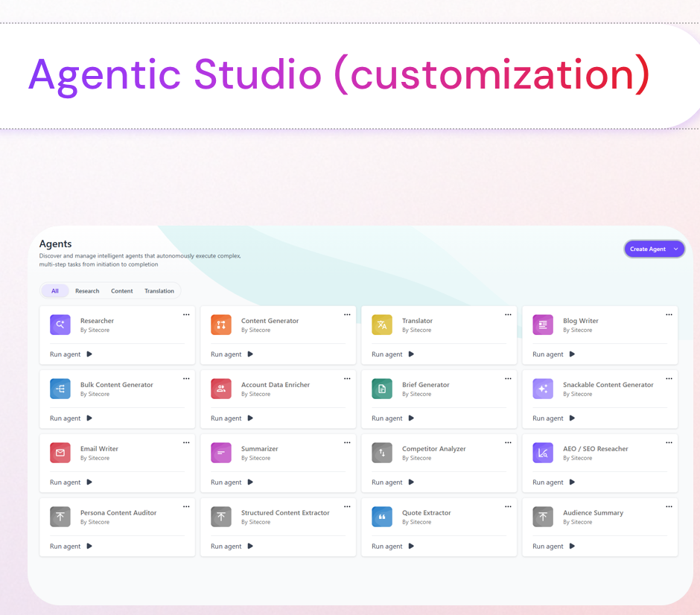Viewport: 700px width, 615px height.
Task: Run the Competitor Analyzer agent
Action: (x=393, y=482)
